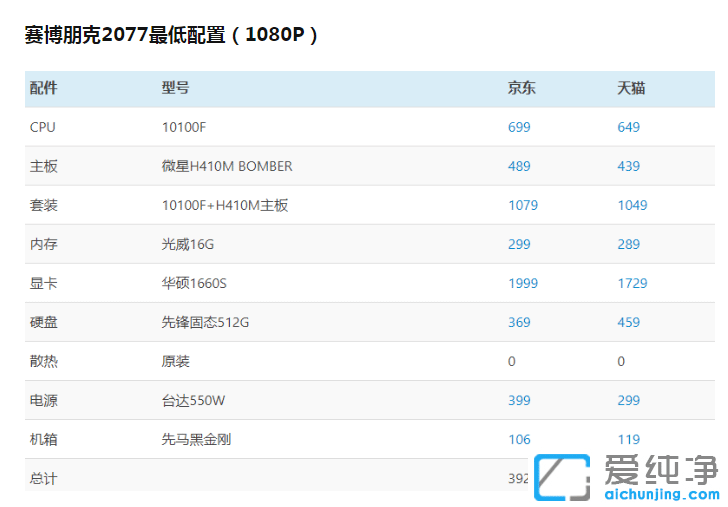Image resolution: width=728 pixels, height=507 pixels.
Task: Click 天猫 price 459 for 先锋固态512G
Action: (628, 322)
